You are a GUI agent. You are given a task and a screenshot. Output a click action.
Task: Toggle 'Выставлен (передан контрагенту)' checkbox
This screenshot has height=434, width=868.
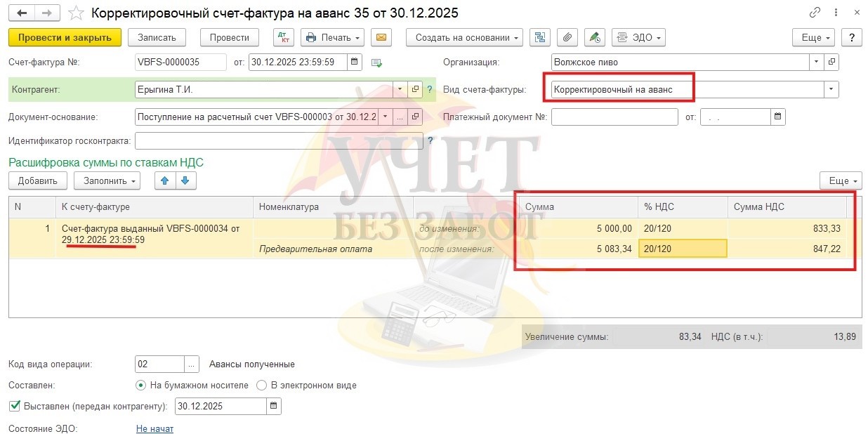coord(15,406)
